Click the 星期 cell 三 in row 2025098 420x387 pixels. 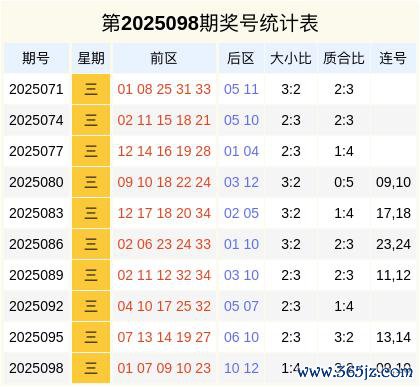tap(91, 368)
